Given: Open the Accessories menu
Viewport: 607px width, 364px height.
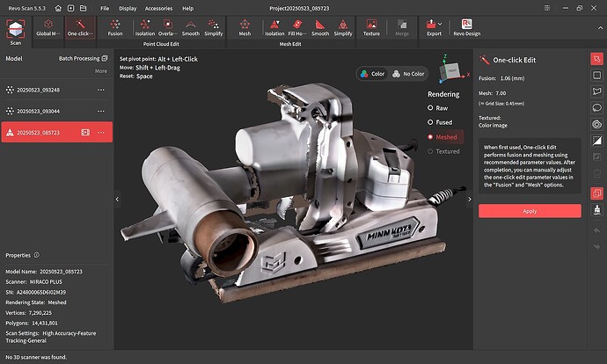Looking at the screenshot, I should pyautogui.click(x=158, y=8).
